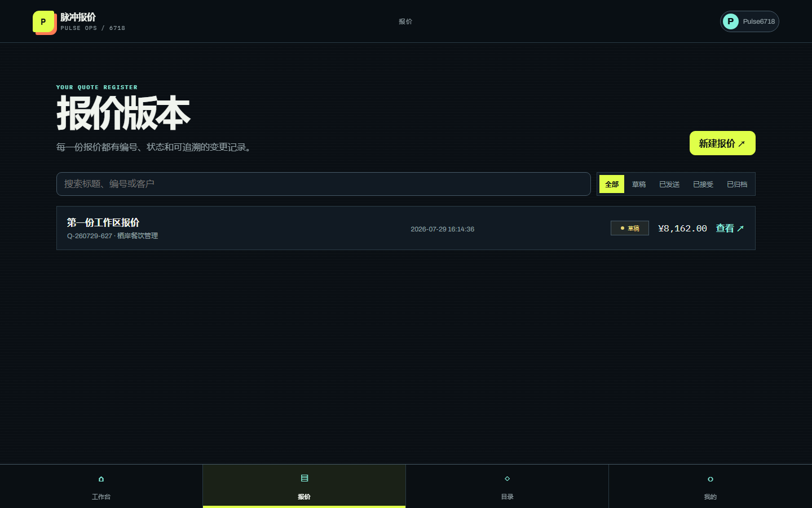
Task: Open the 工作台 home icon in bottom nav
Action: (x=101, y=479)
